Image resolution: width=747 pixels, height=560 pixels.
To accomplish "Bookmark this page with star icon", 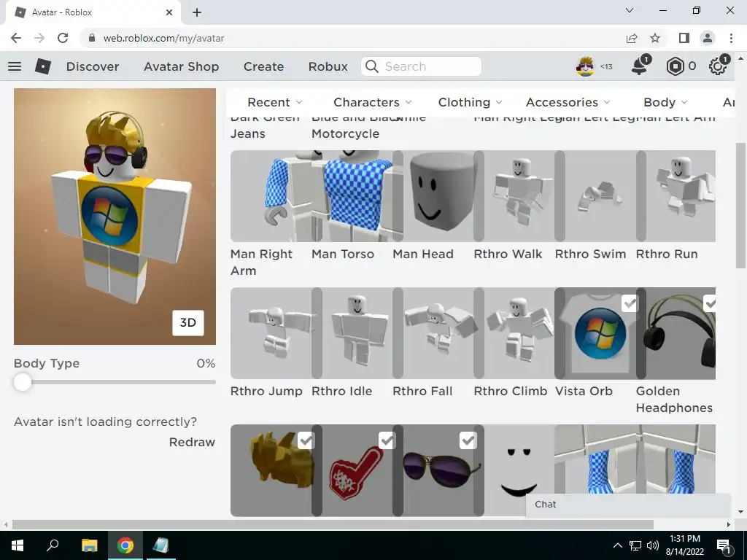I will click(x=655, y=38).
